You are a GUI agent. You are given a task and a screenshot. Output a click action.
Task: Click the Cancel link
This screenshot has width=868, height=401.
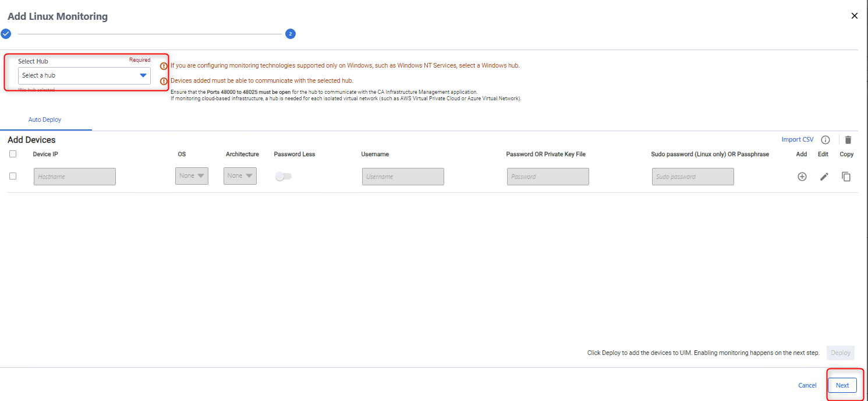coord(807,385)
